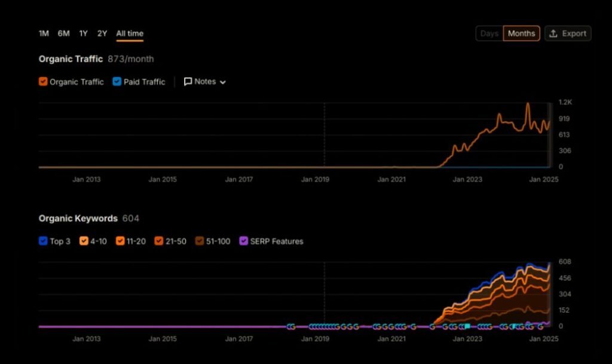Hide the 21-50 position series
This screenshot has height=364, width=612.
tap(159, 241)
